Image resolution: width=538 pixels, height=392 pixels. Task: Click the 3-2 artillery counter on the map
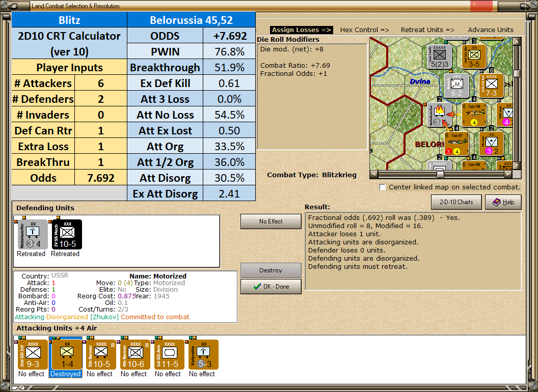click(x=491, y=144)
